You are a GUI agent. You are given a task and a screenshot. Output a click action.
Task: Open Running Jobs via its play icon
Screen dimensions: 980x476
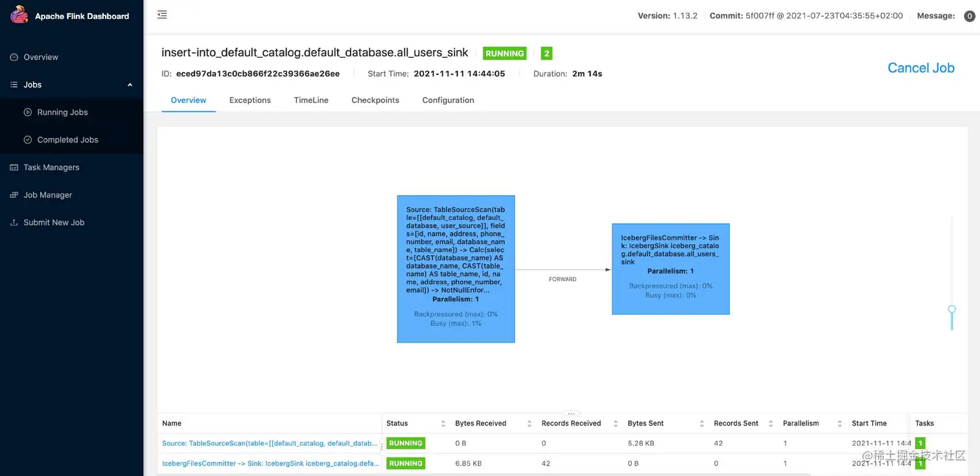(x=27, y=112)
